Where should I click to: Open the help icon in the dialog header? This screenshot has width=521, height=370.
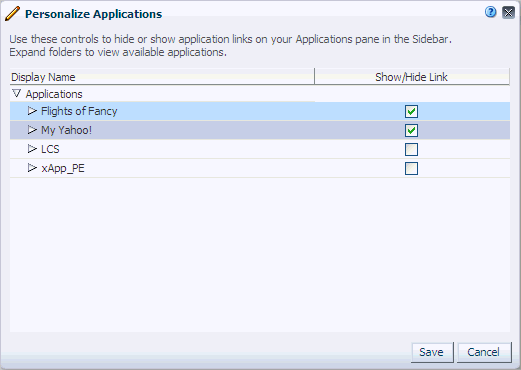click(490, 12)
